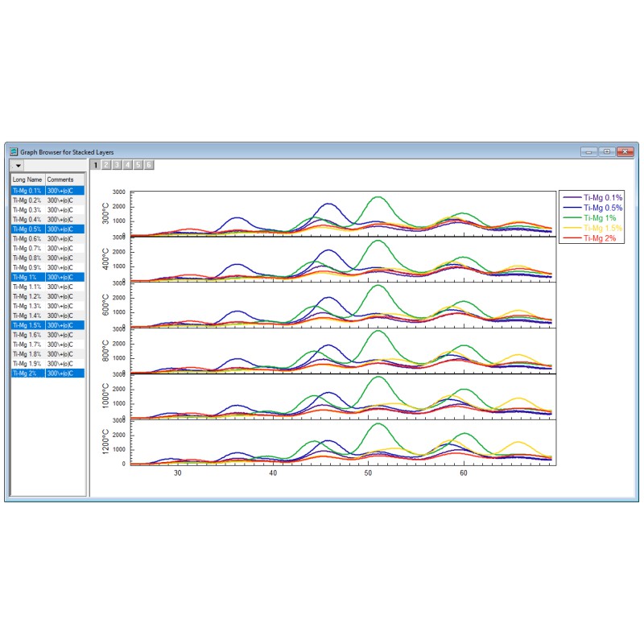Click the Graph Browser window title icon
644x644 pixels.
[x=14, y=151]
